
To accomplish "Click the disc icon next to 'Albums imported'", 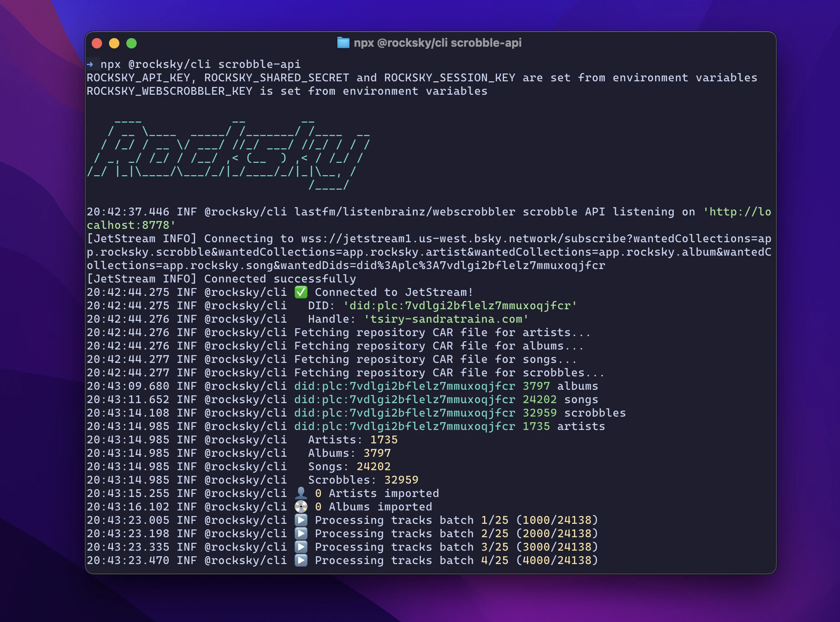I will [x=301, y=507].
